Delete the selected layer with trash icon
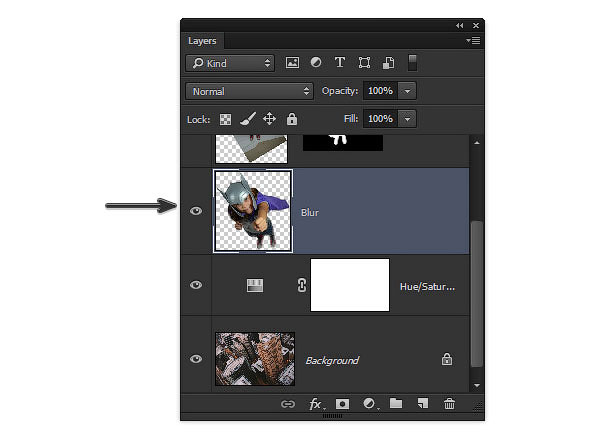 [x=449, y=403]
